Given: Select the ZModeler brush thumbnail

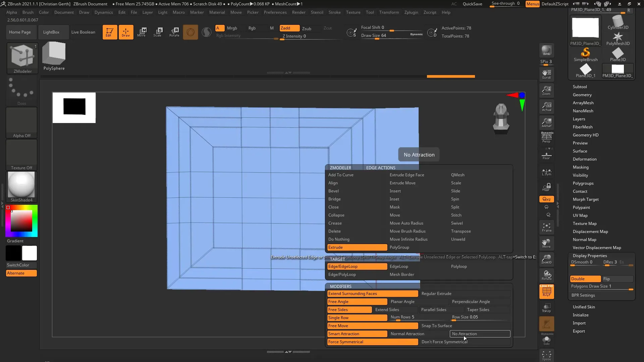Looking at the screenshot, I should 22,58.
